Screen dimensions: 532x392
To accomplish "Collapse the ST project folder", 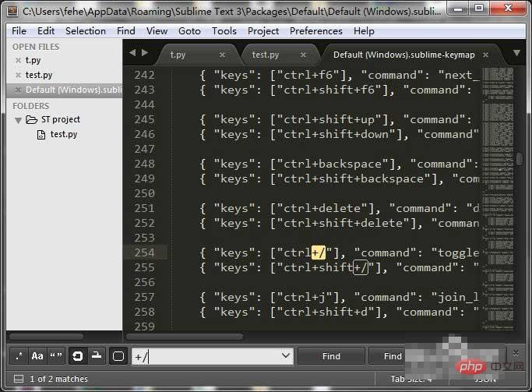I will 18,120.
